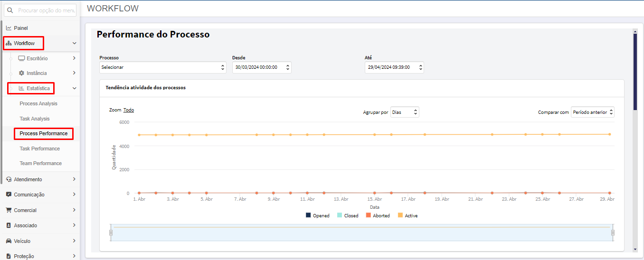Expand the Associado menu arrow

point(74,225)
